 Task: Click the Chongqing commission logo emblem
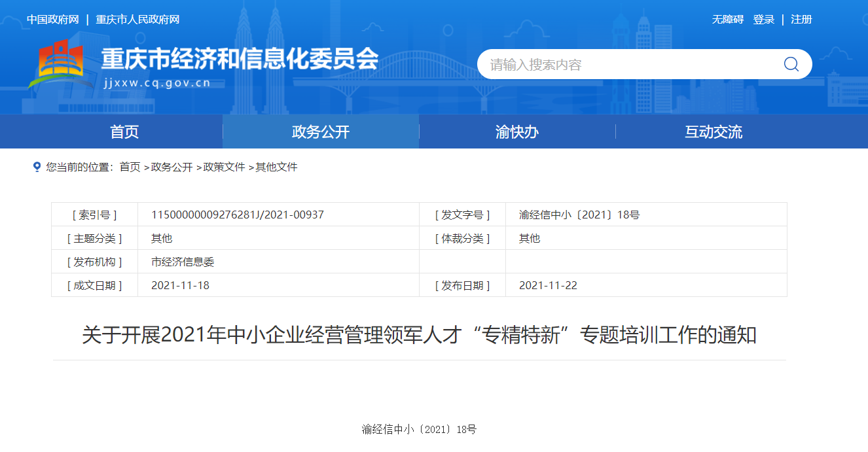point(56,65)
